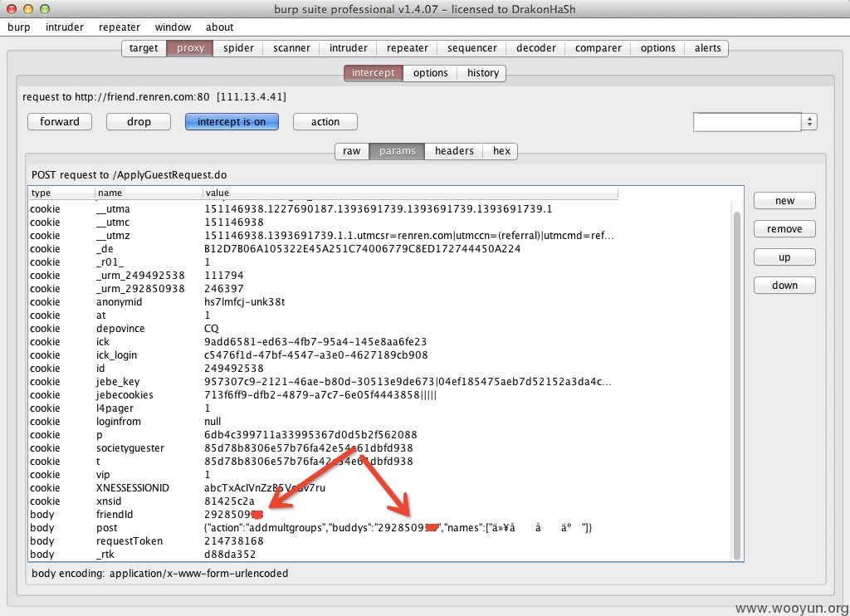The height and width of the screenshot is (616, 850).
Task: Click the new parameter button
Action: tap(784, 201)
